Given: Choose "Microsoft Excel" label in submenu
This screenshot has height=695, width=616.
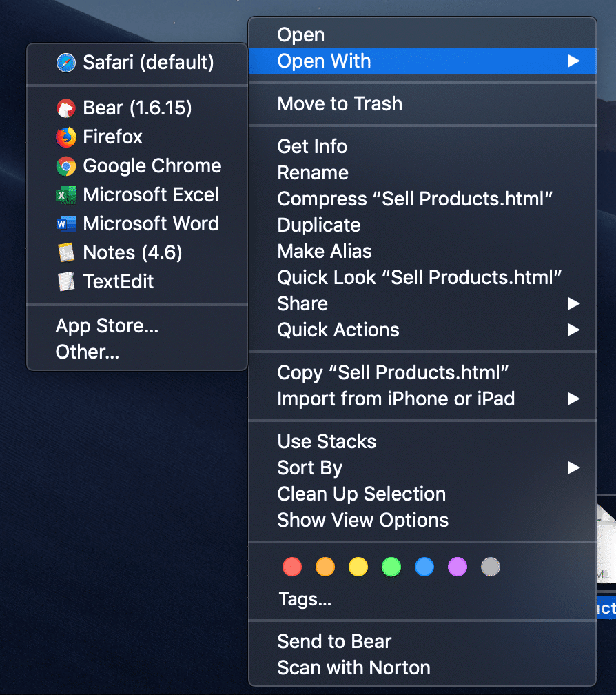Looking at the screenshot, I should click(x=151, y=195).
